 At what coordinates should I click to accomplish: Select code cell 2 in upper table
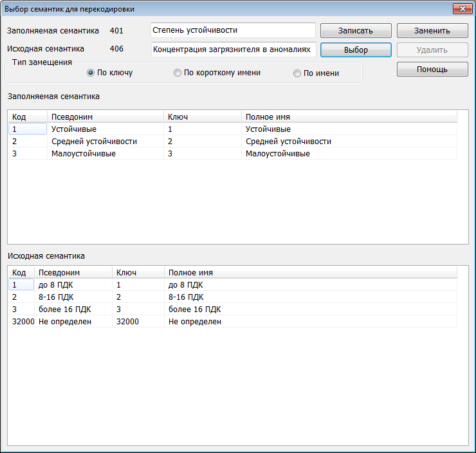[28, 142]
